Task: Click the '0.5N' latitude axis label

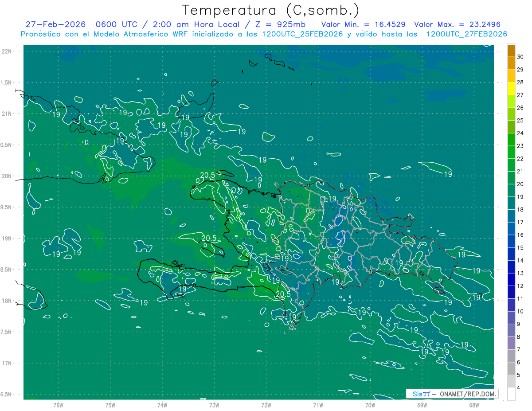Action: click(6, 145)
